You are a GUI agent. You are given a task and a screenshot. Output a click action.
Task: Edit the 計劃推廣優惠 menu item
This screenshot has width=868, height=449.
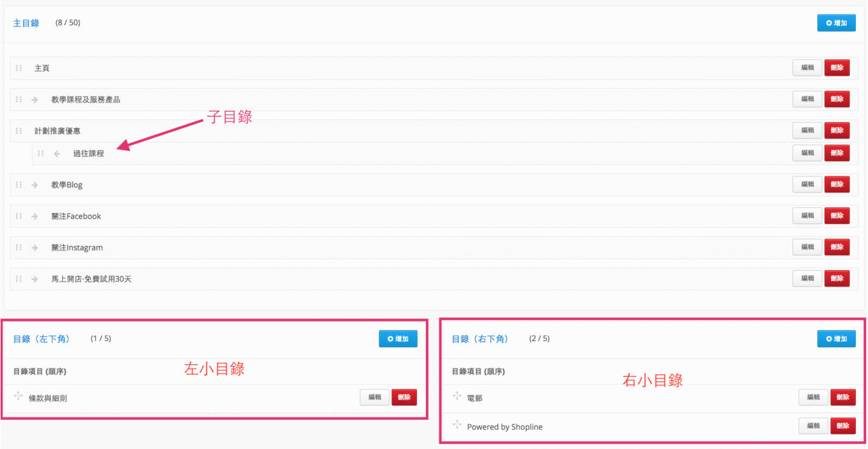coord(808,131)
